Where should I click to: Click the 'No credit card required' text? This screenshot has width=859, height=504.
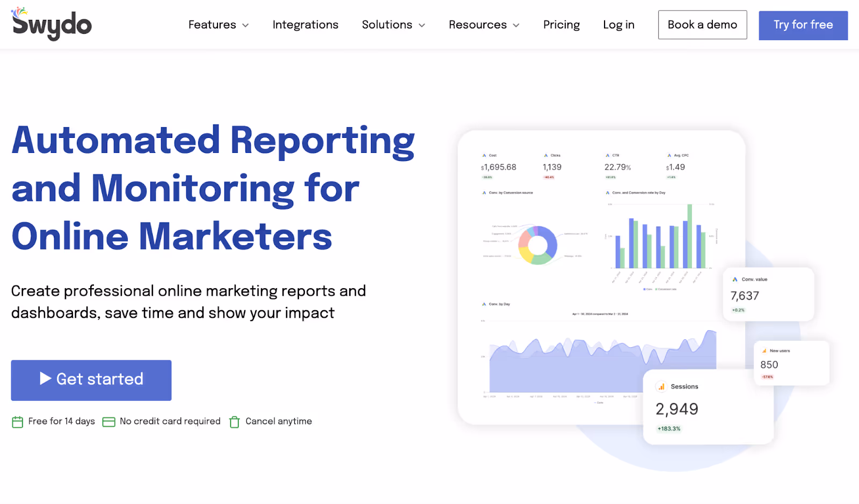170,421
